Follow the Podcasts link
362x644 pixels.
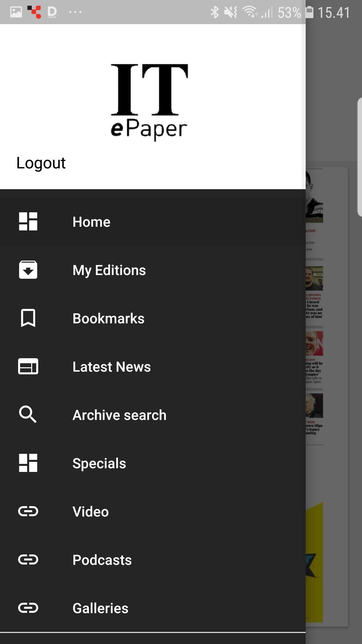point(153,559)
